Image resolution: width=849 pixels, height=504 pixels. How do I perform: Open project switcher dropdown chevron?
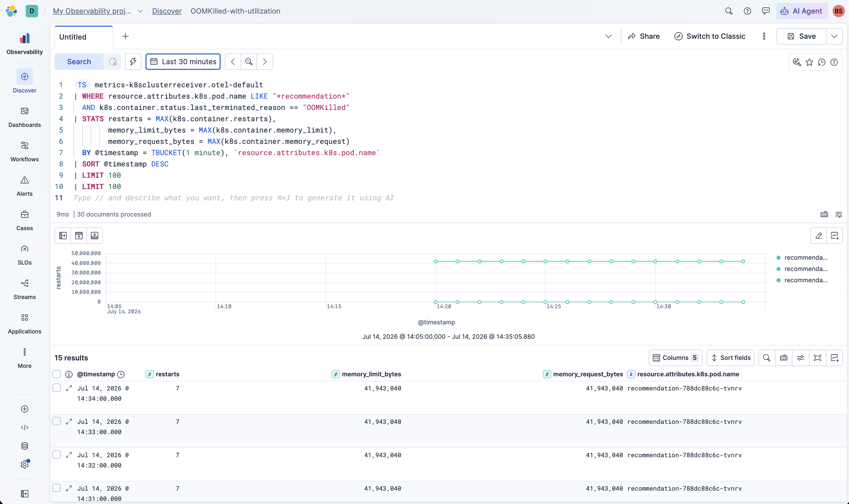coord(140,11)
